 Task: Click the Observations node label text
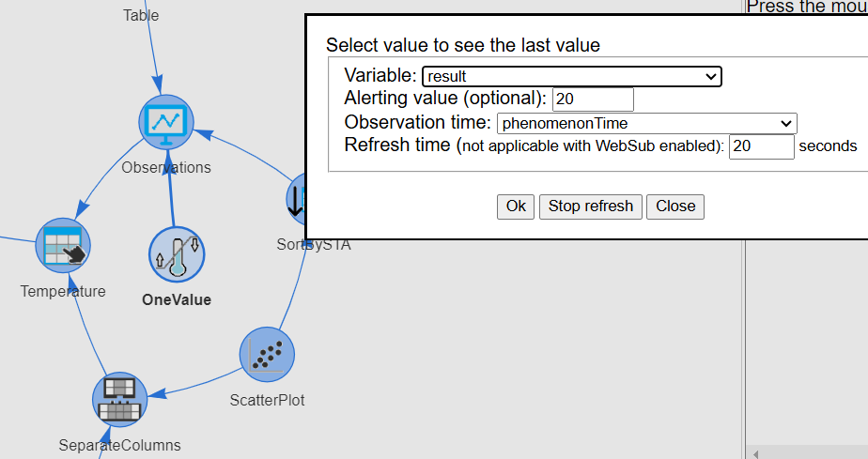click(x=166, y=168)
